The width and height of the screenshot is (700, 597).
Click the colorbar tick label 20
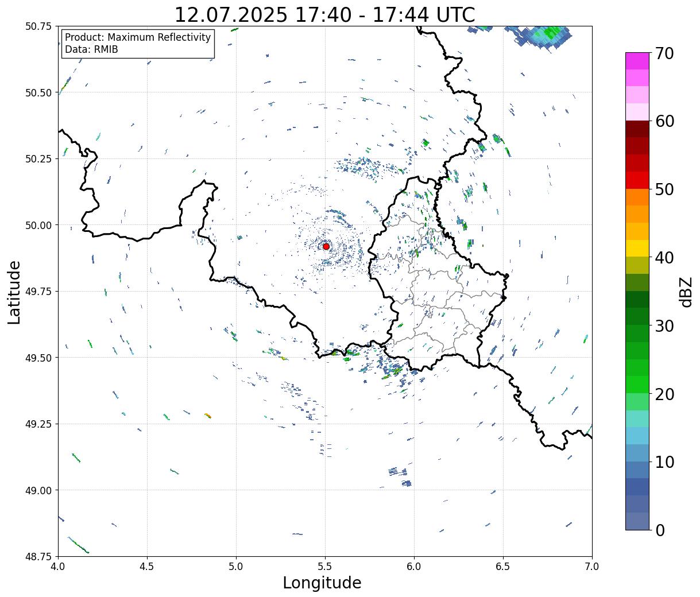point(664,394)
